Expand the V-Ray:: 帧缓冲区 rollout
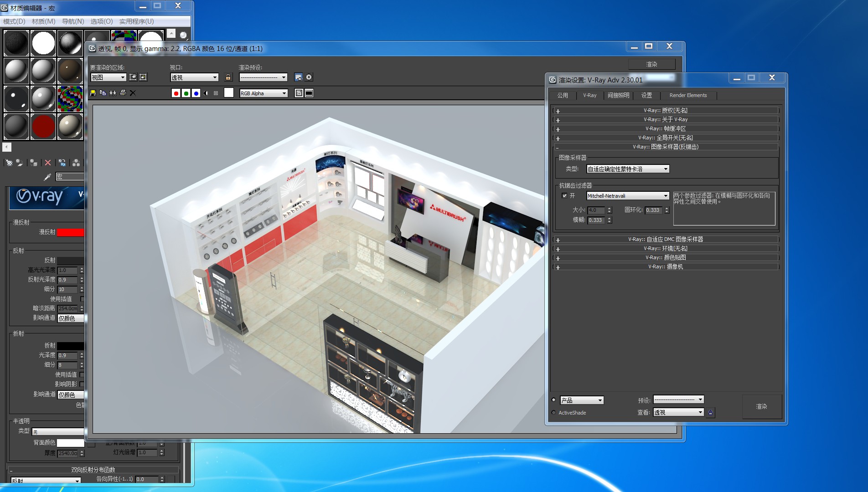 coord(666,128)
